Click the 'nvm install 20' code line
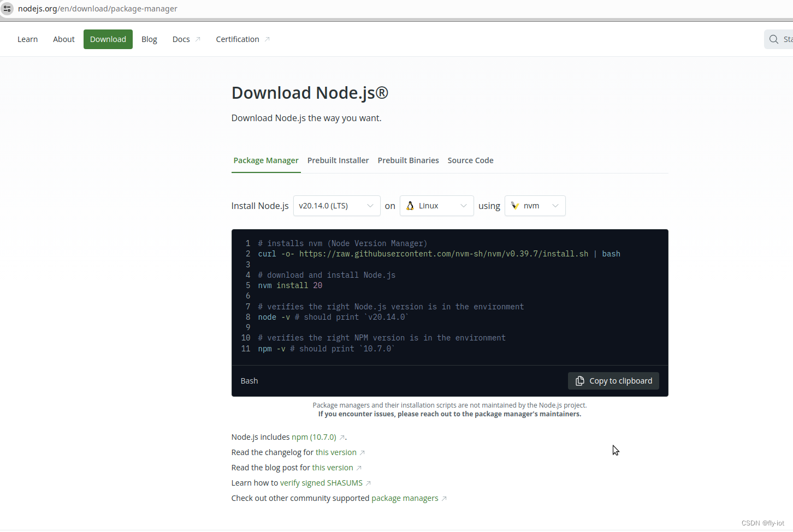Screen dimensions: 793x532 tap(290, 285)
